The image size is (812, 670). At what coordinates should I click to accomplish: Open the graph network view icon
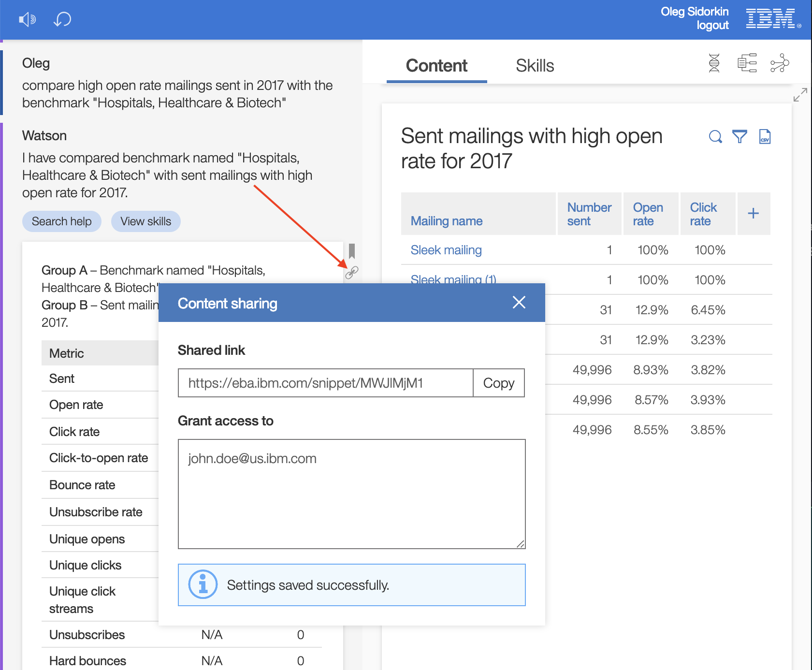point(780,63)
